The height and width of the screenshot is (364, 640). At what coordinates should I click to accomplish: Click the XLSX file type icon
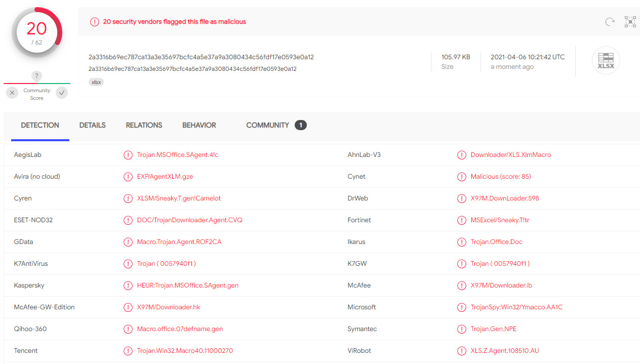(x=606, y=60)
